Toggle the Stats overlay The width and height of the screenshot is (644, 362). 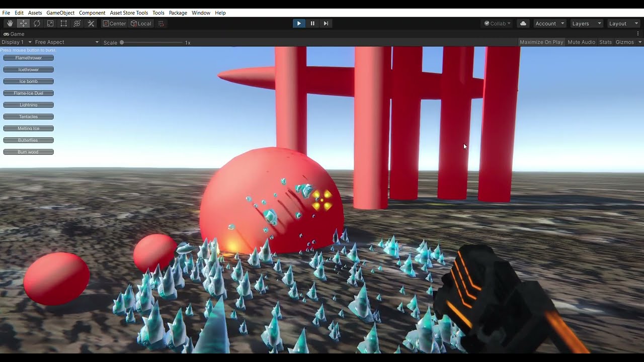(605, 42)
